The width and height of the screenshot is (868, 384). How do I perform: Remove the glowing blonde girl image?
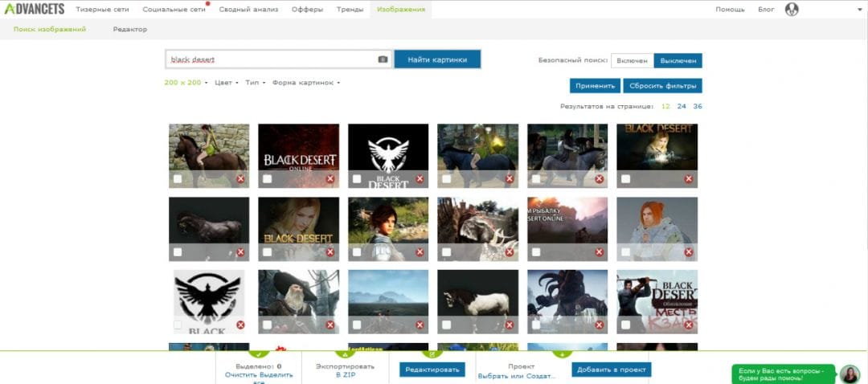tap(689, 178)
